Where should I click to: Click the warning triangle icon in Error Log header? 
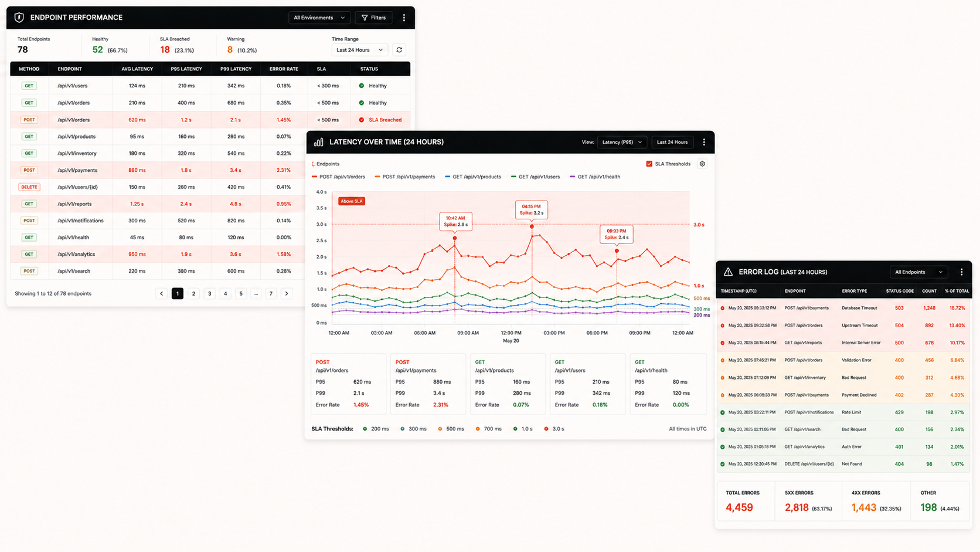tap(728, 272)
